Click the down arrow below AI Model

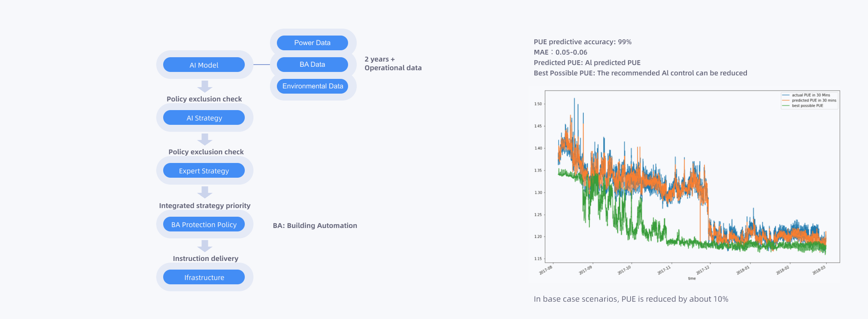click(x=204, y=86)
